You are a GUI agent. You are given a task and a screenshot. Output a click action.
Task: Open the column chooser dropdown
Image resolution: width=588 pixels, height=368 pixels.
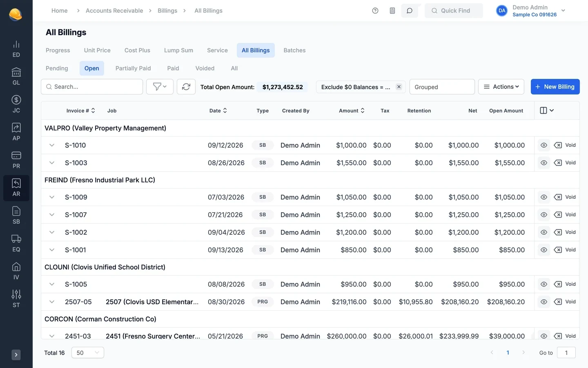(547, 110)
